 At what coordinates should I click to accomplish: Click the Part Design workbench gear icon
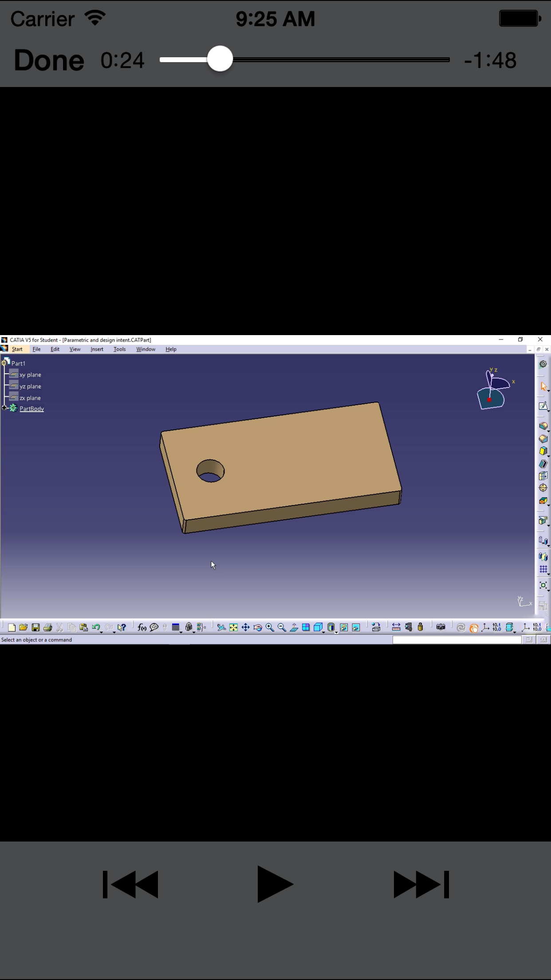pos(543,364)
